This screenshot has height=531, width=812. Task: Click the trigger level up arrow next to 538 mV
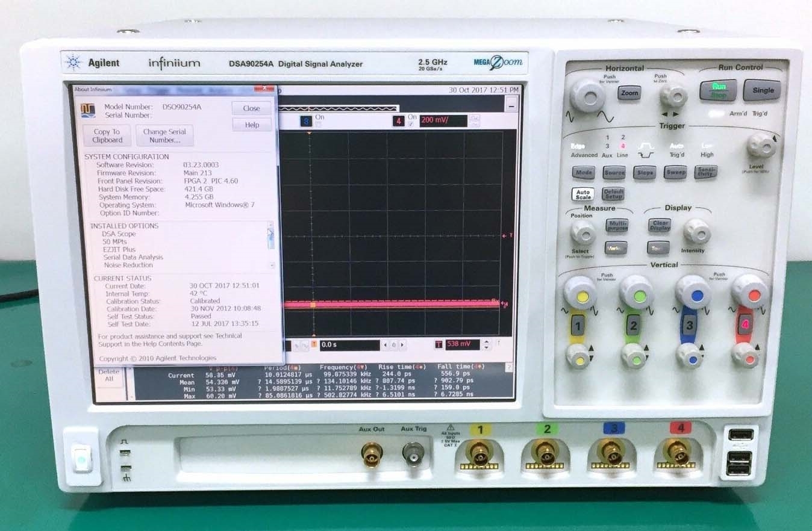tap(487, 342)
